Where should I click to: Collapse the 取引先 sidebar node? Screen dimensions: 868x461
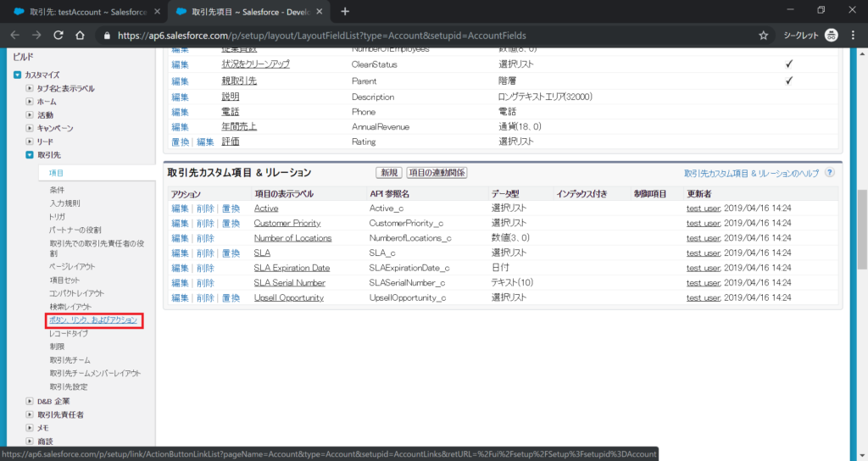click(30, 155)
